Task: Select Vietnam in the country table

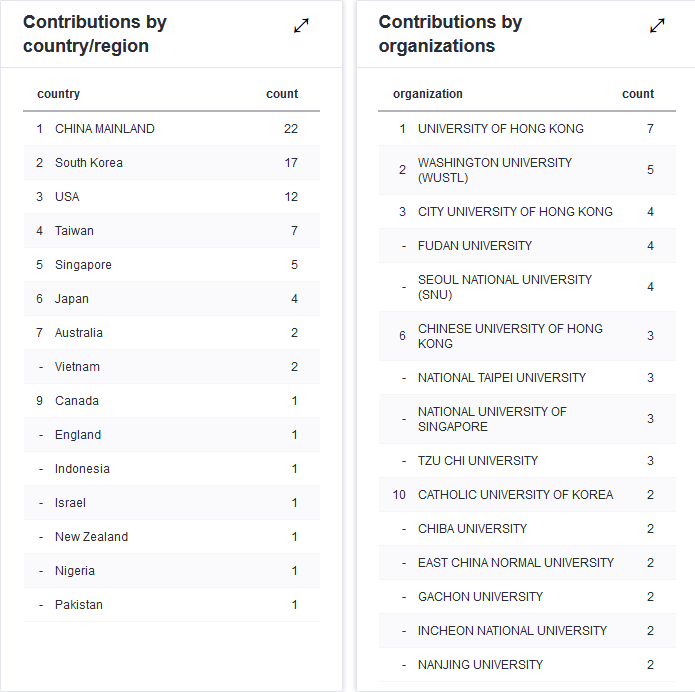Action: point(77,367)
